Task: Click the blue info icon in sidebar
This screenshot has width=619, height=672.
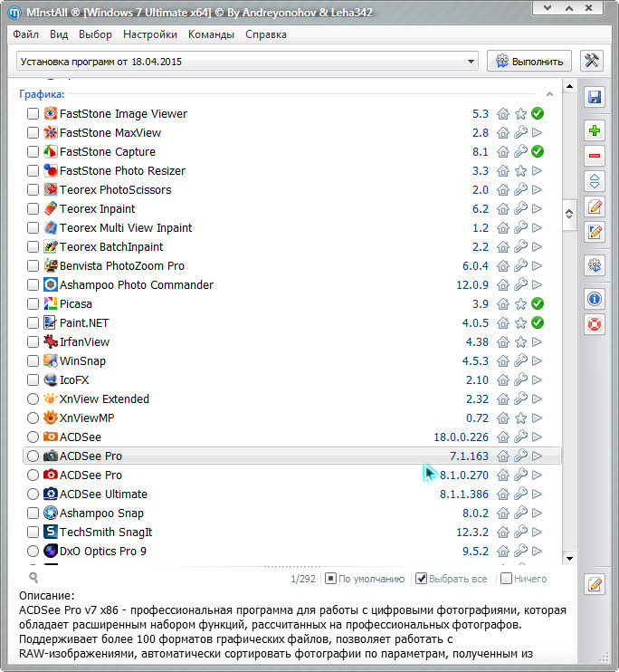Action: (595, 299)
